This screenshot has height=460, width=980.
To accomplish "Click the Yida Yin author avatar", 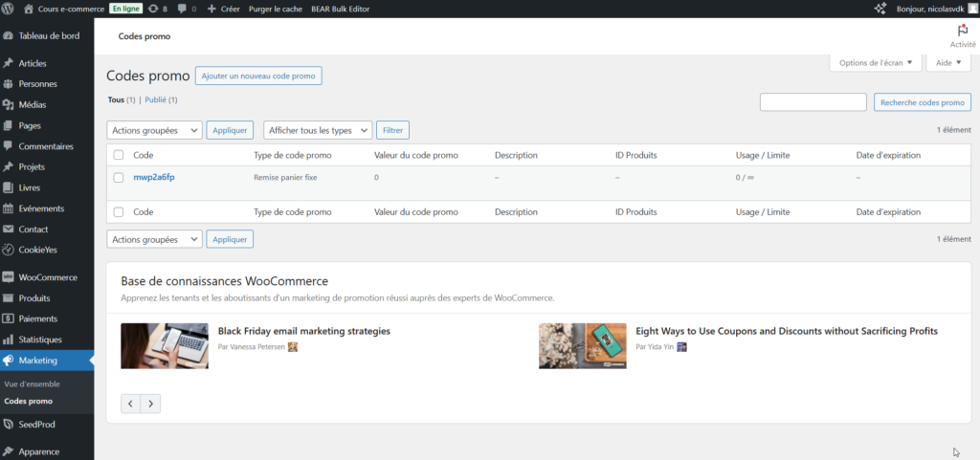I will point(681,347).
